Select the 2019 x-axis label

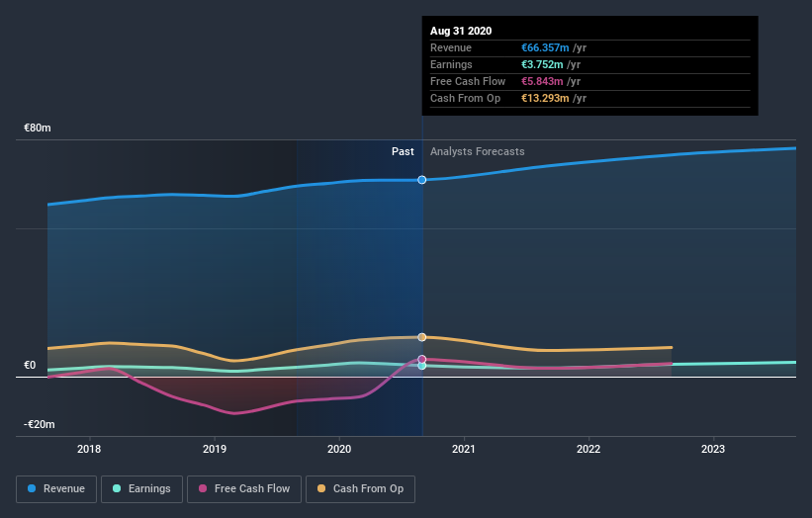[215, 449]
